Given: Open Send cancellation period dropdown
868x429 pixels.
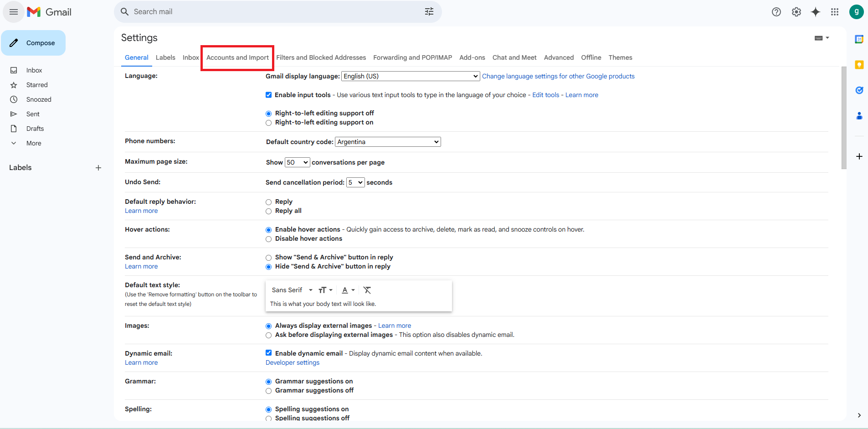Looking at the screenshot, I should 355,182.
